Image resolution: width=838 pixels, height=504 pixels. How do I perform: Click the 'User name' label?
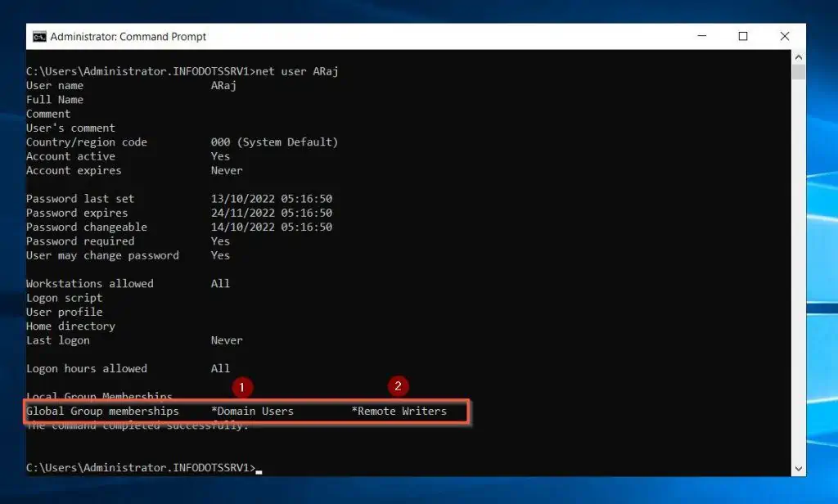pos(55,86)
